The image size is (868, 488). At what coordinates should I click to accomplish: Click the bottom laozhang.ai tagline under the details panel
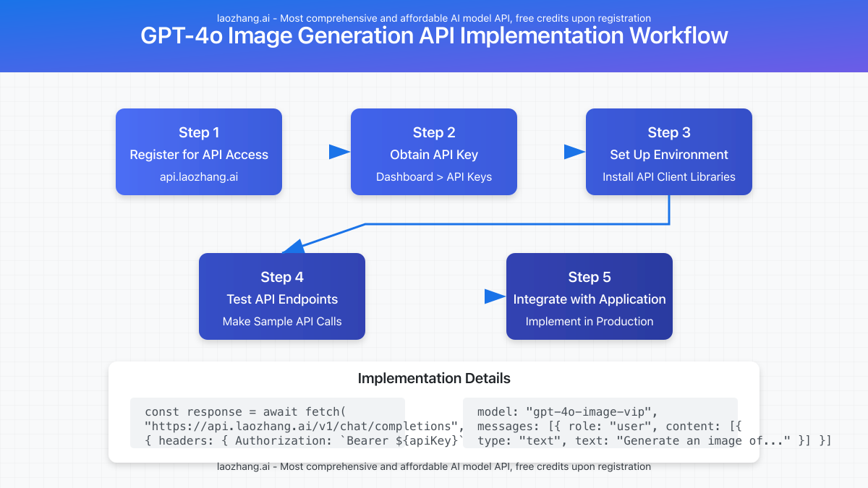pos(434,466)
